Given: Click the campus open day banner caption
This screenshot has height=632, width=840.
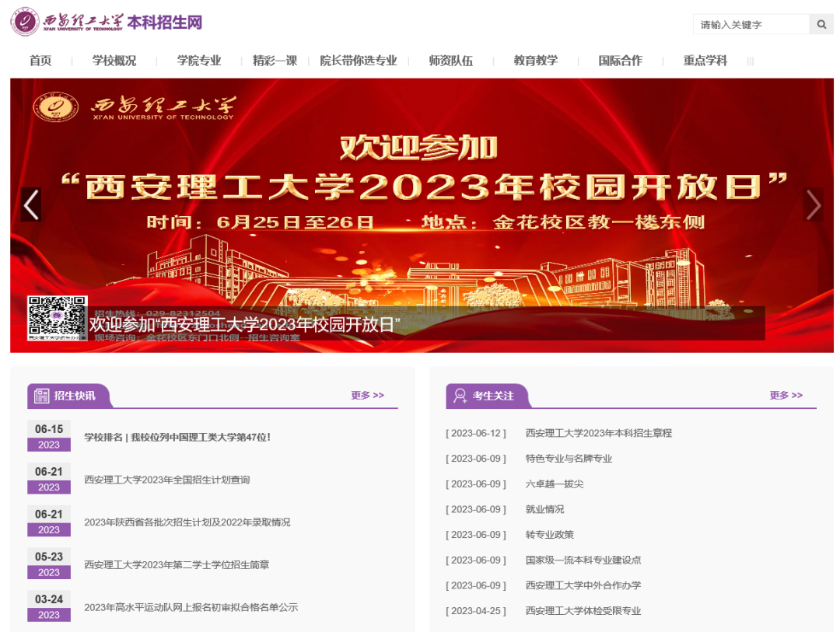Looking at the screenshot, I should [x=245, y=324].
